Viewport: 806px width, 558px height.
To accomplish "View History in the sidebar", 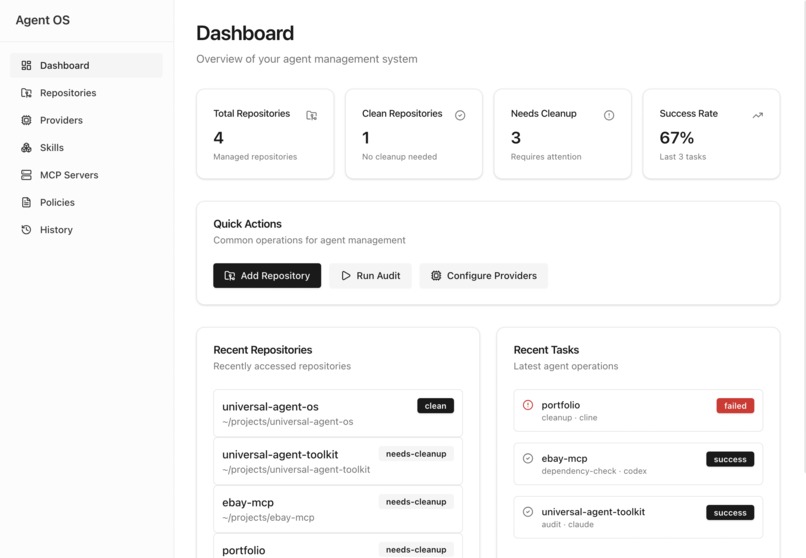I will [86, 230].
